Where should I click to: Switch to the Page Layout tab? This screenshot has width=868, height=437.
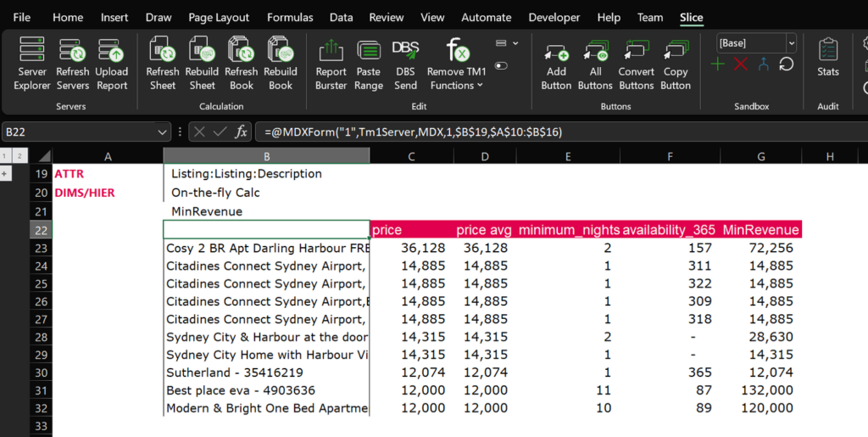219,17
